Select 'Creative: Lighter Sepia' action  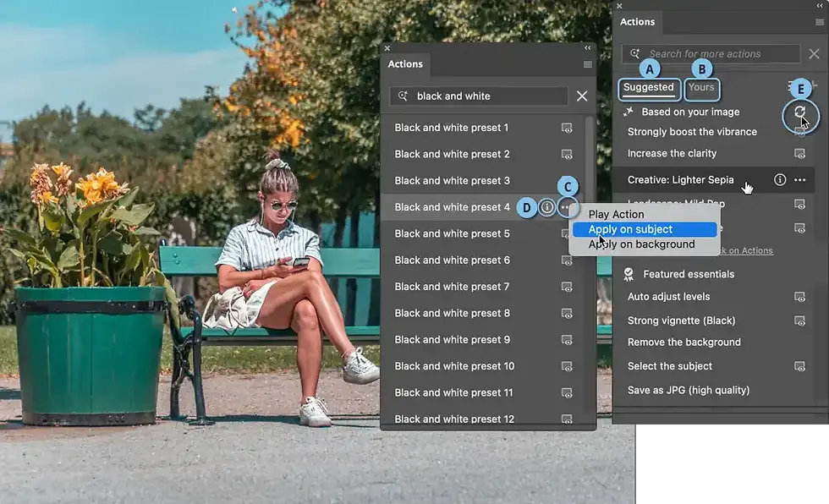coord(680,180)
